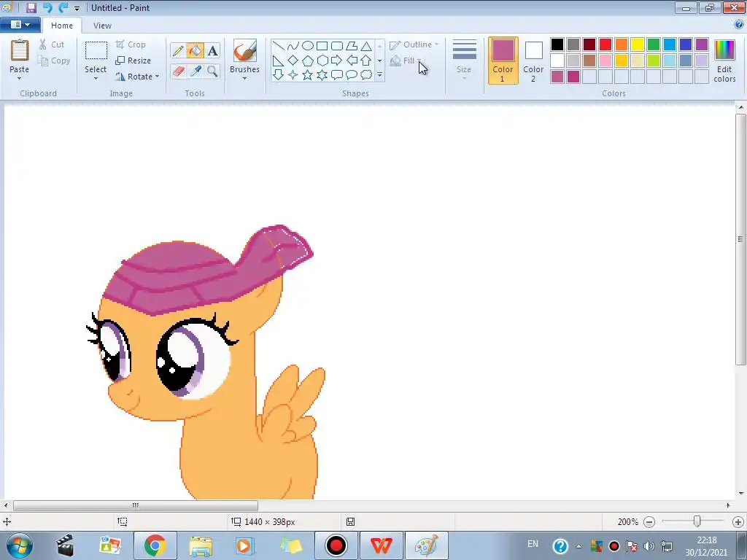Open the Paste dropdown arrow
The height and width of the screenshot is (560, 747).
click(x=19, y=77)
